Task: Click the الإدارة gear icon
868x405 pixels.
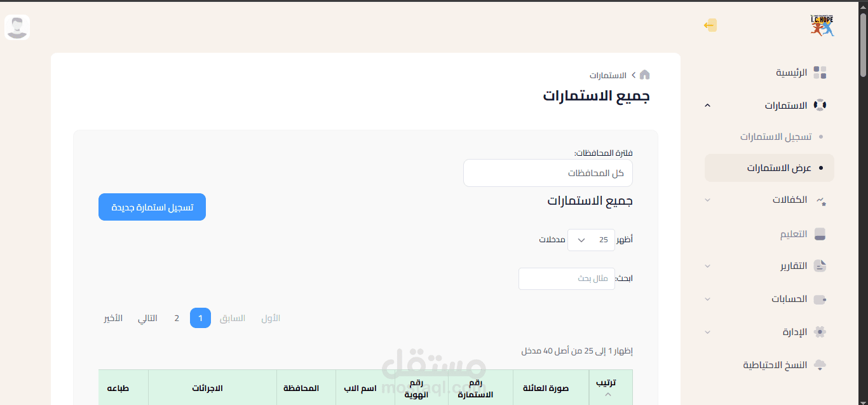Action: pyautogui.click(x=820, y=332)
